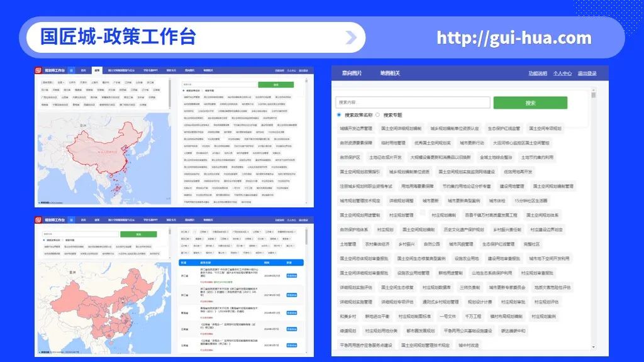Open the 功能说明 link in the right panel
Image resolution: width=644 pixels, height=362 pixels.
[538, 73]
